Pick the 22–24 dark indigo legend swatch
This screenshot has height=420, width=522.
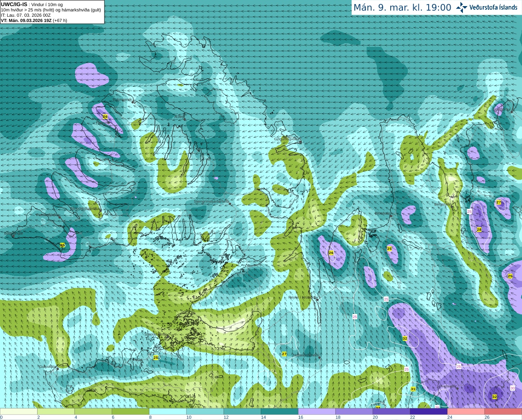coord(429,411)
